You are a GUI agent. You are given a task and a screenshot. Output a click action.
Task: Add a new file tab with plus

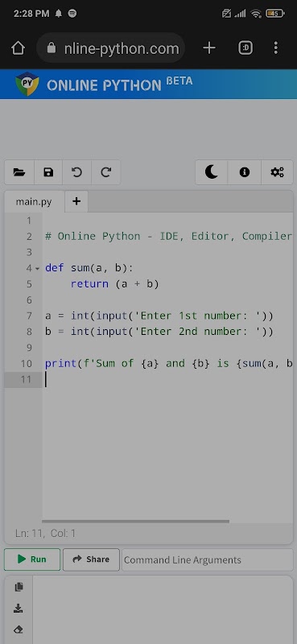click(76, 201)
